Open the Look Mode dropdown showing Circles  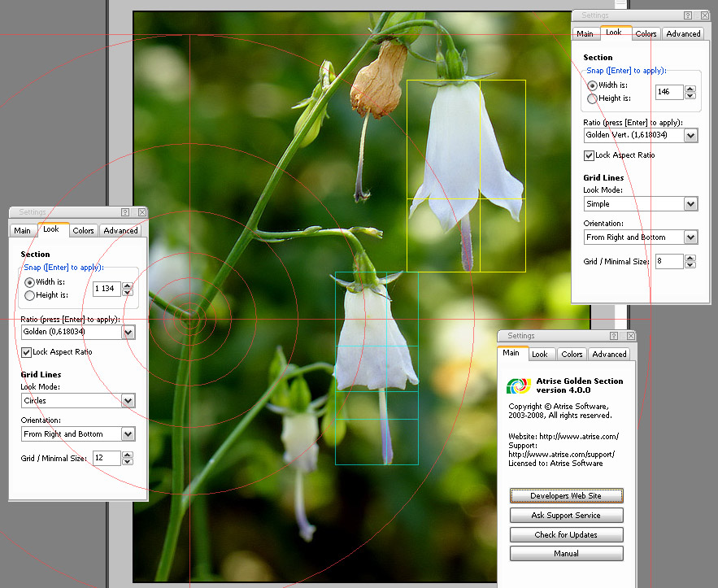click(127, 401)
